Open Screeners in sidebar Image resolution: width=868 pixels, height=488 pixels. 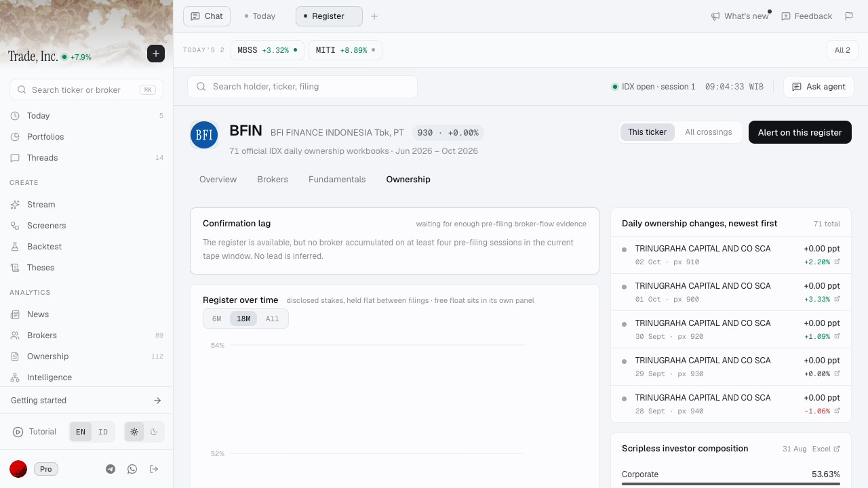point(86,226)
